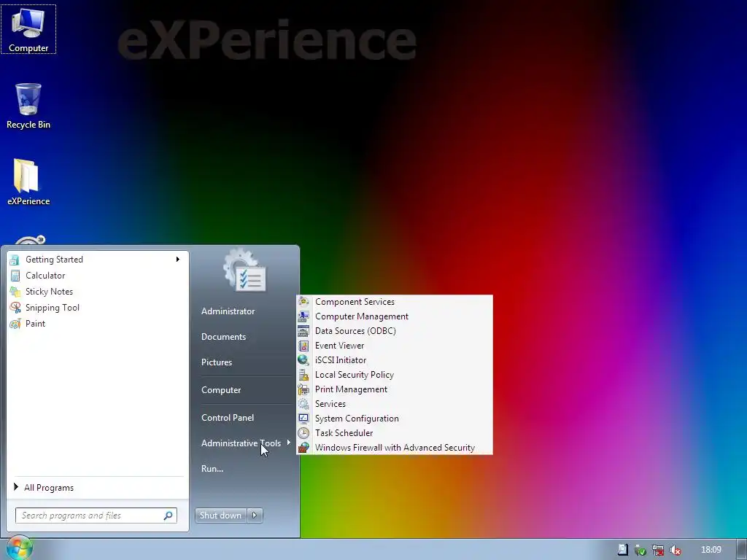
Task: Open the Run... dialog
Action: (x=212, y=469)
